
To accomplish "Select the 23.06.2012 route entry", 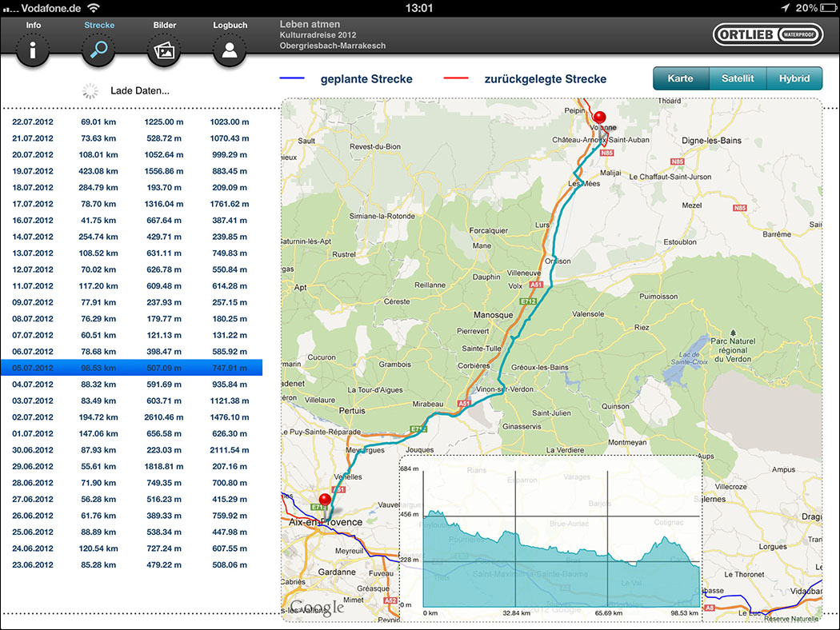I will coord(131,564).
